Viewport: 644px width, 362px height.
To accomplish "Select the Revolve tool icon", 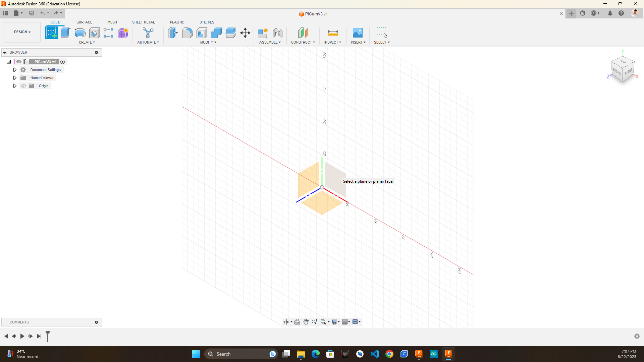I will pos(80,33).
